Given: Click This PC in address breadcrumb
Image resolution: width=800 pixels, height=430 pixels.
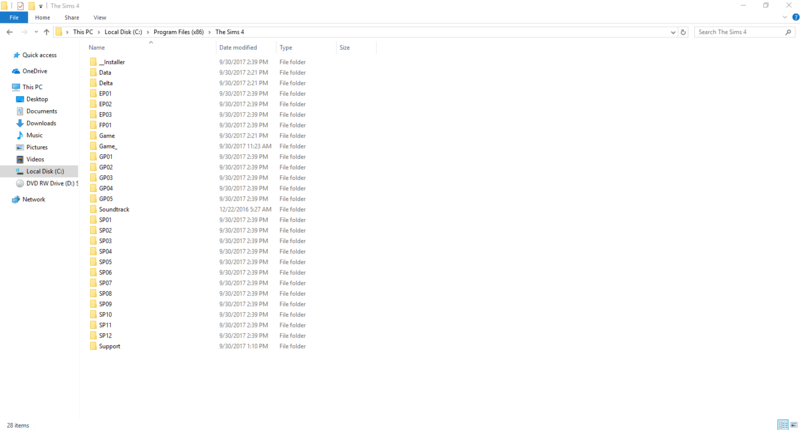Looking at the screenshot, I should tap(83, 32).
